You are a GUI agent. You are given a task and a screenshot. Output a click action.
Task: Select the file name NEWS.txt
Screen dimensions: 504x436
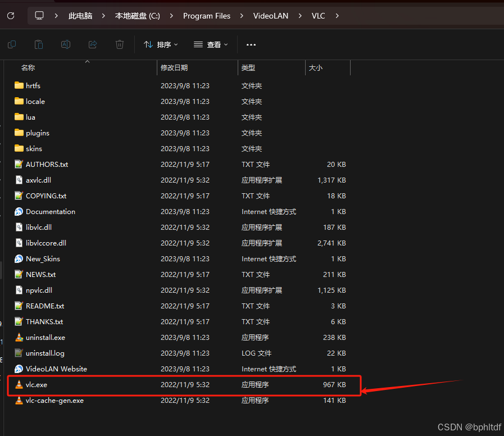[x=41, y=274]
